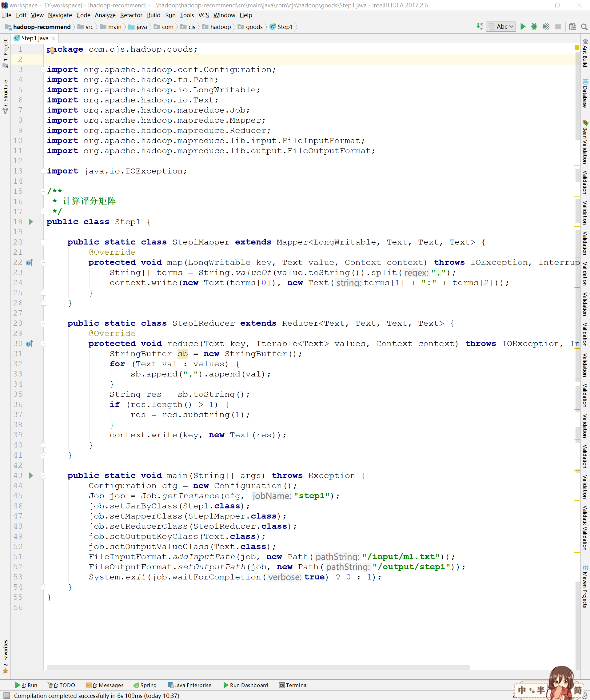Click the editor horizontal scrollbar
This screenshot has height=700, width=590.
click(x=258, y=668)
